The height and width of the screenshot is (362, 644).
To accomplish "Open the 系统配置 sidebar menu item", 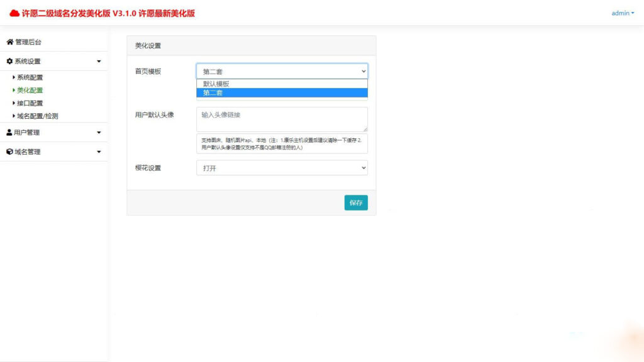I will [30, 77].
